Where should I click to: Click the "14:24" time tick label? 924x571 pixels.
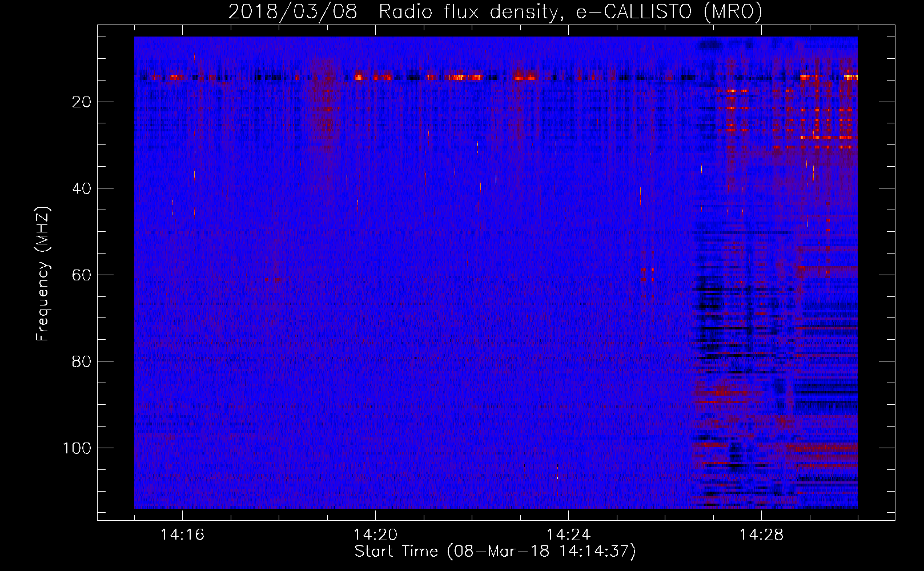568,535
